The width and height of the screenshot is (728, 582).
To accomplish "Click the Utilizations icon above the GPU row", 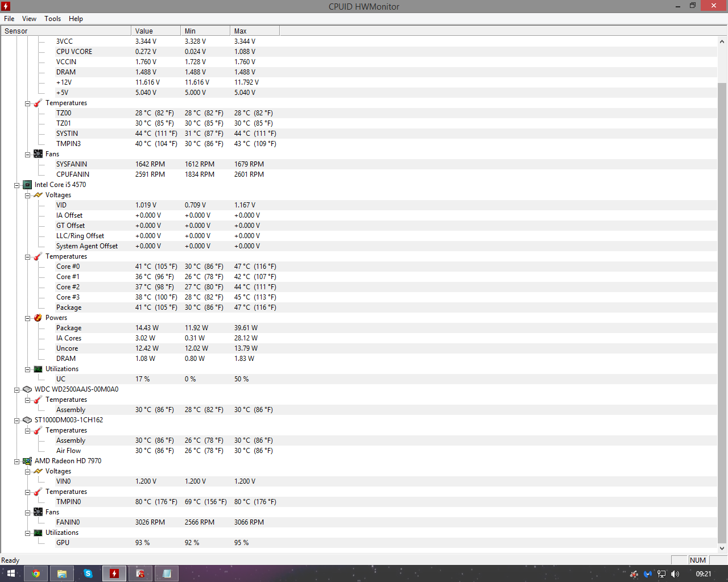I will 38,533.
